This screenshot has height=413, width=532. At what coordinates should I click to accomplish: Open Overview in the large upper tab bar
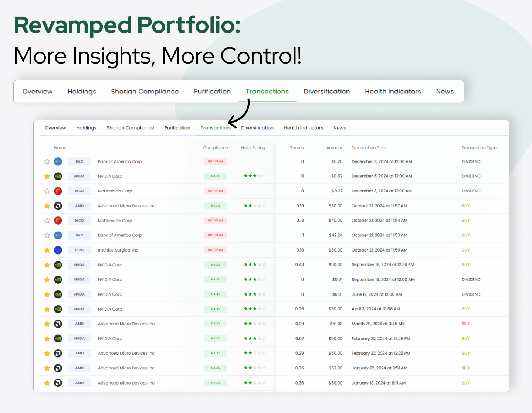point(37,91)
